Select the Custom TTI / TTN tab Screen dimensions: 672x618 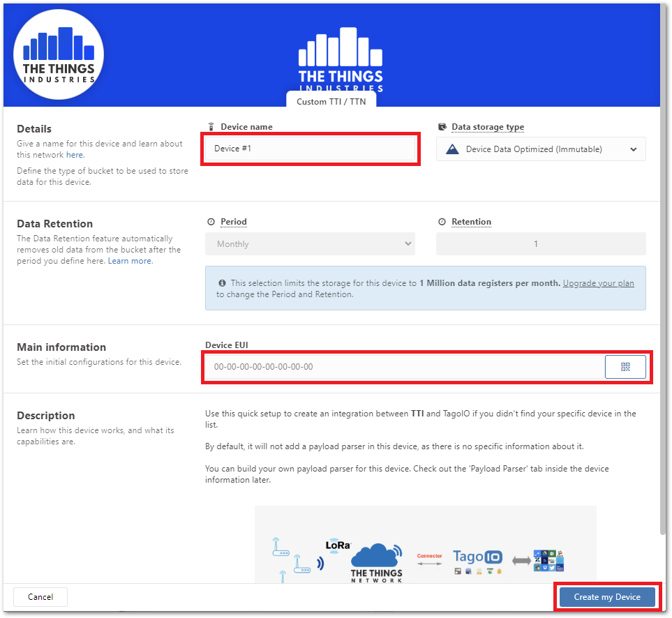[x=331, y=102]
